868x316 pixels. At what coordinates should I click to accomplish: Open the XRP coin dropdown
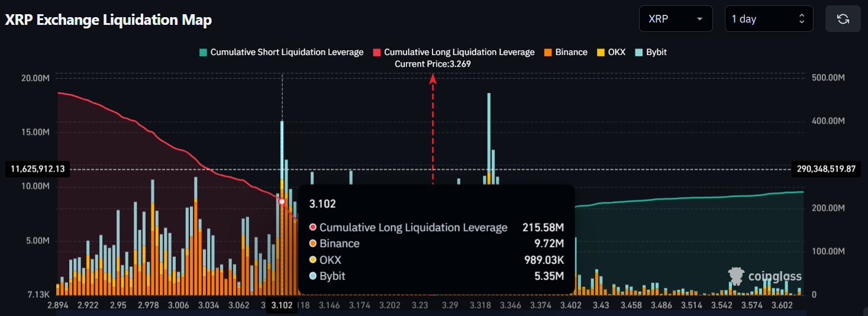[x=676, y=19]
